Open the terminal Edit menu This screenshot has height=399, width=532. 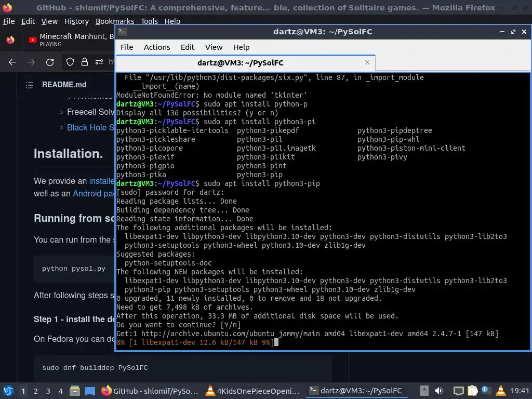[x=188, y=47]
